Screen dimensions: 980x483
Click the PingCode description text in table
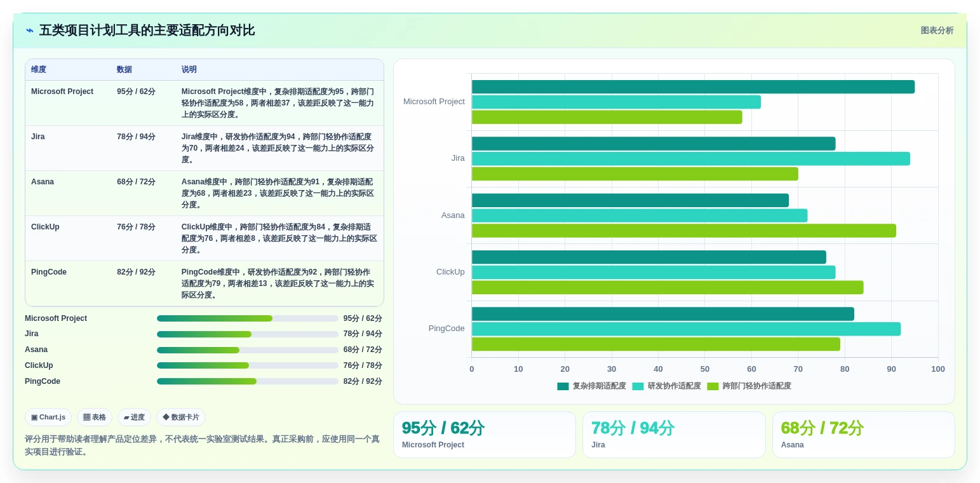click(278, 283)
